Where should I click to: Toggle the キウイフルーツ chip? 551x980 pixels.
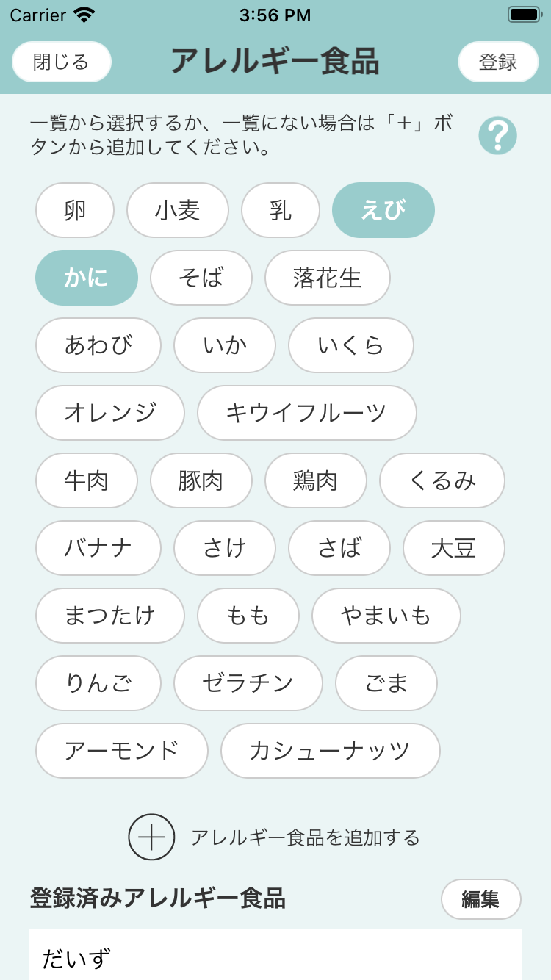click(x=307, y=413)
